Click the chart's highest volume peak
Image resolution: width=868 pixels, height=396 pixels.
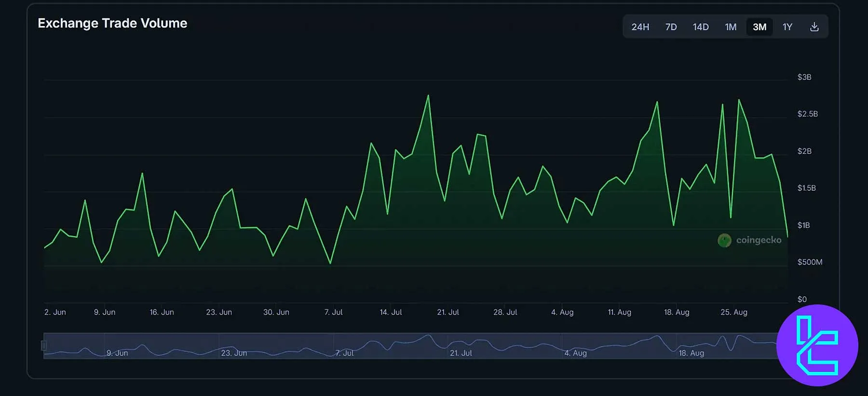click(x=428, y=95)
